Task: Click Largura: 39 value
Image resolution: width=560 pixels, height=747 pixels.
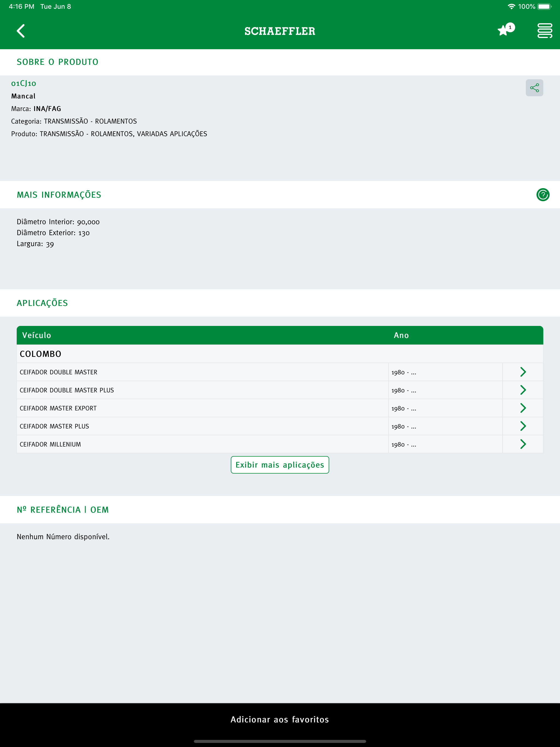Action: [x=35, y=244]
